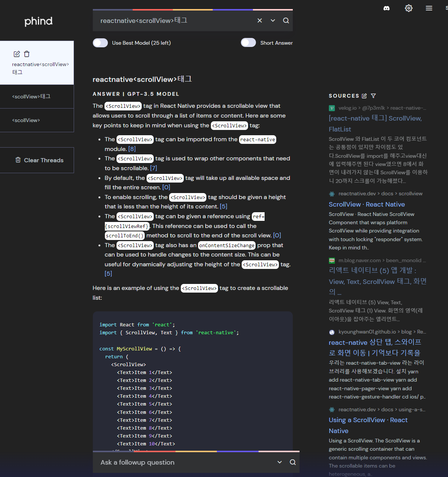Click ANSWER | GPT-3.5 MODEL label

(x=136, y=94)
